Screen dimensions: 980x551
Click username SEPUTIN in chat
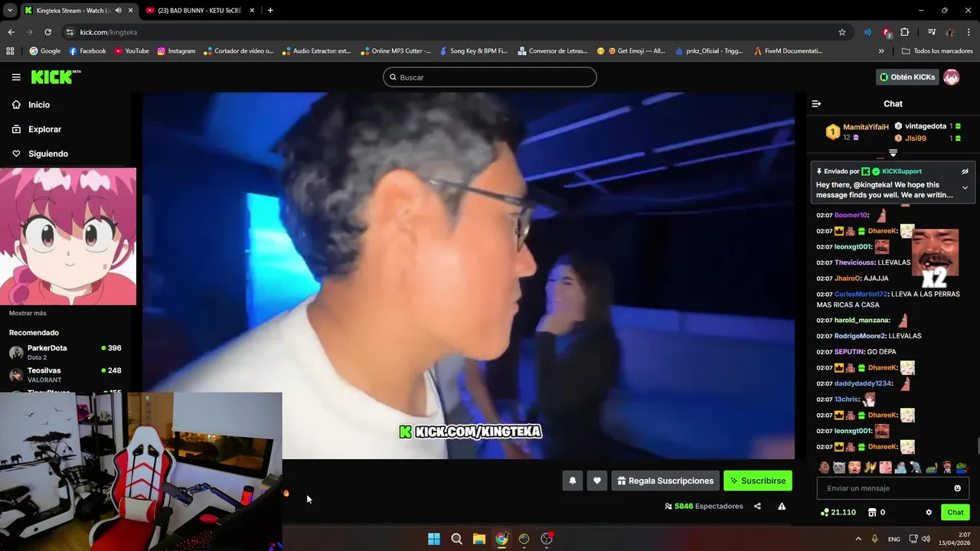(849, 352)
